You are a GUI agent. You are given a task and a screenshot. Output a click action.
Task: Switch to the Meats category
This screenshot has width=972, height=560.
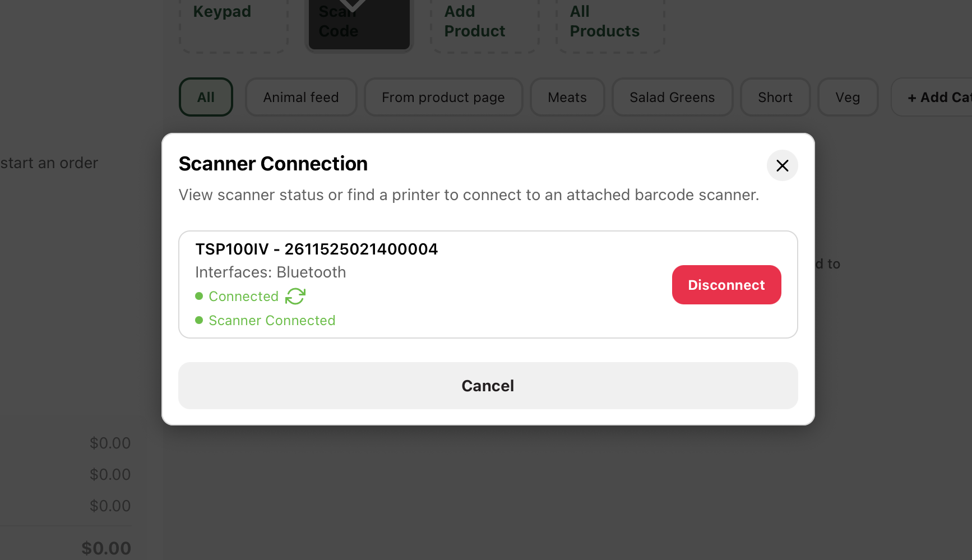[x=567, y=97]
